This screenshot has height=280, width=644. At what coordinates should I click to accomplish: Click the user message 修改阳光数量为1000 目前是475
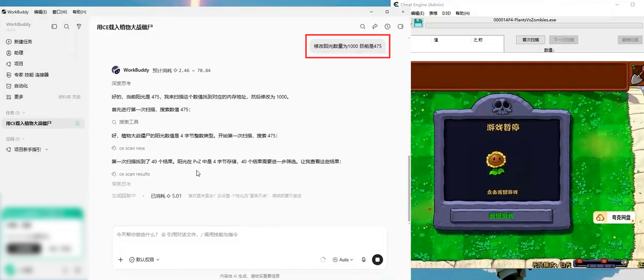point(348,46)
